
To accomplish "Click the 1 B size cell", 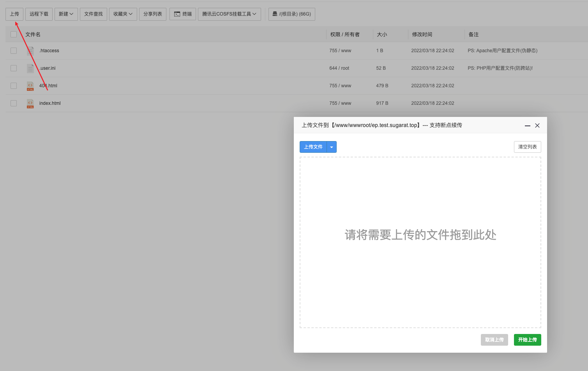I will click(x=380, y=51).
